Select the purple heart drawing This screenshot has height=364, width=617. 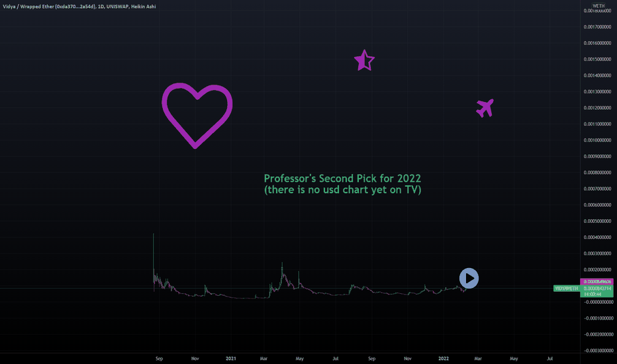[x=197, y=115]
